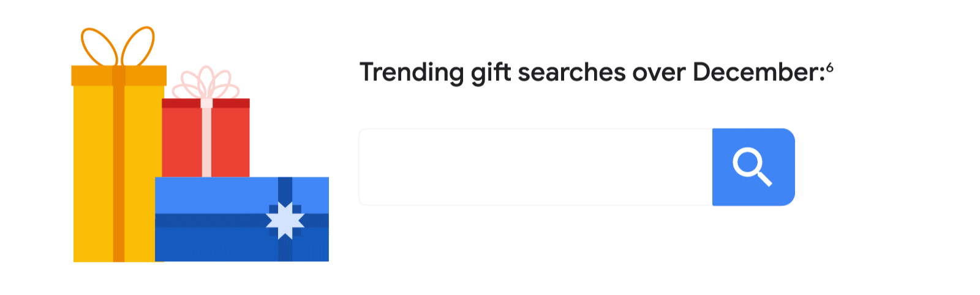Click the wide blue gift box
This screenshot has height=295, width=980.
(x=242, y=220)
